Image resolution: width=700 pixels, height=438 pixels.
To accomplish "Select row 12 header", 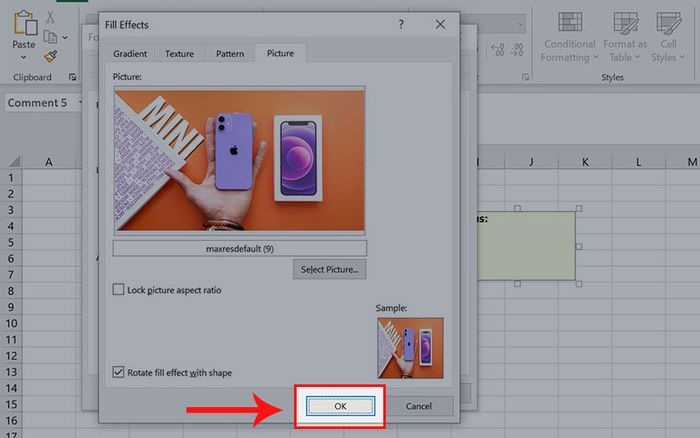I will [11, 356].
